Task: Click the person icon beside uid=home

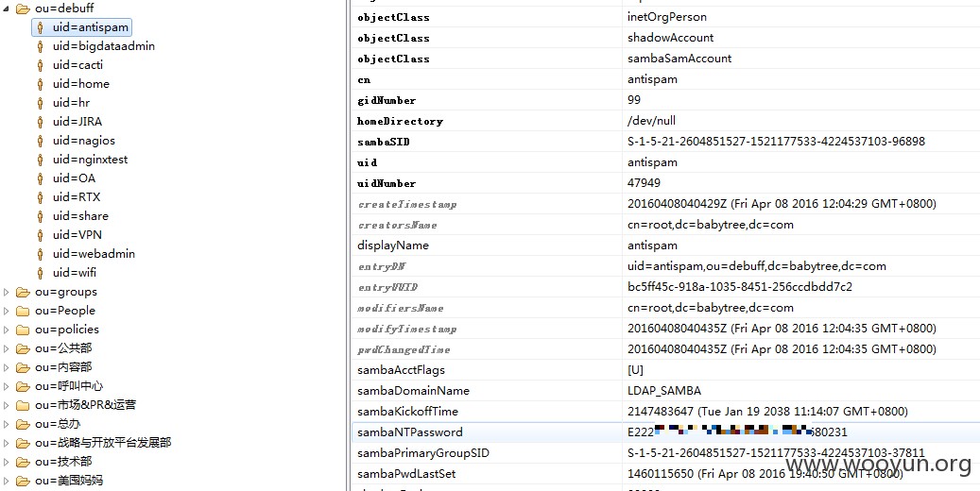Action: click(x=41, y=84)
